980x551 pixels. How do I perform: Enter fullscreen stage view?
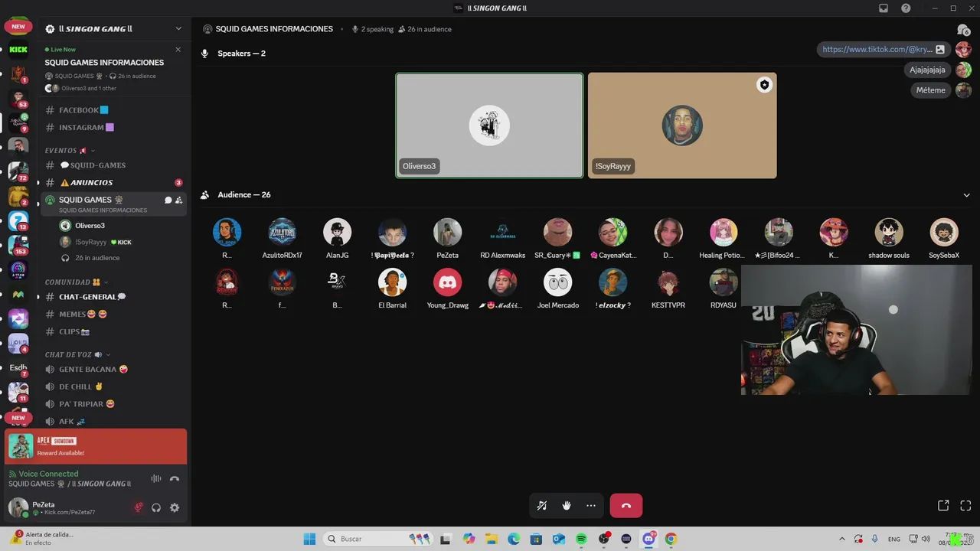tap(965, 506)
